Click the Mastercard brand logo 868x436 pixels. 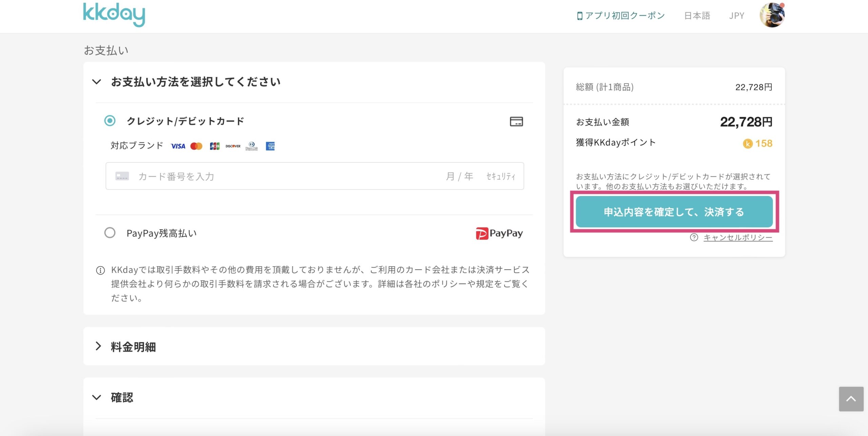point(196,146)
